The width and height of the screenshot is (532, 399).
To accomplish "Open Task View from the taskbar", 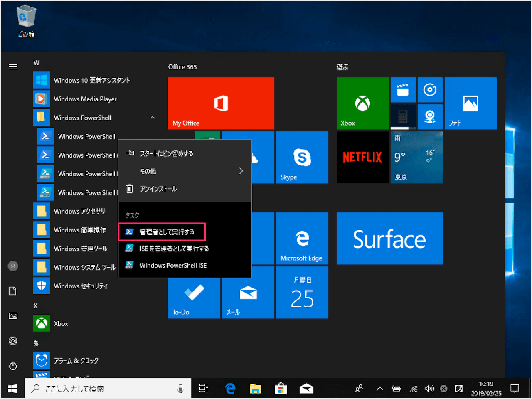I will (203, 389).
